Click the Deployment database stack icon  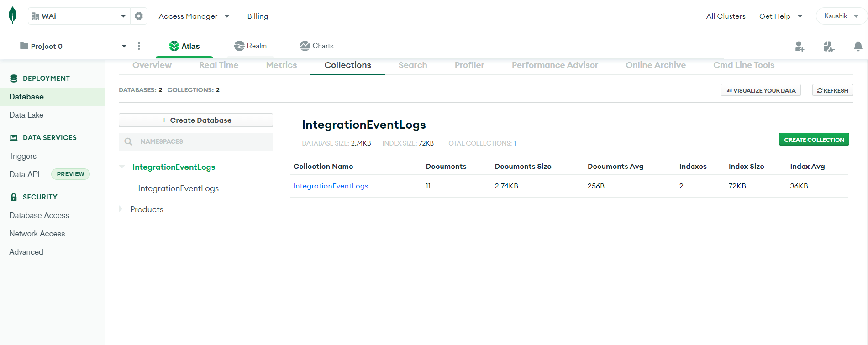pyautogui.click(x=14, y=78)
